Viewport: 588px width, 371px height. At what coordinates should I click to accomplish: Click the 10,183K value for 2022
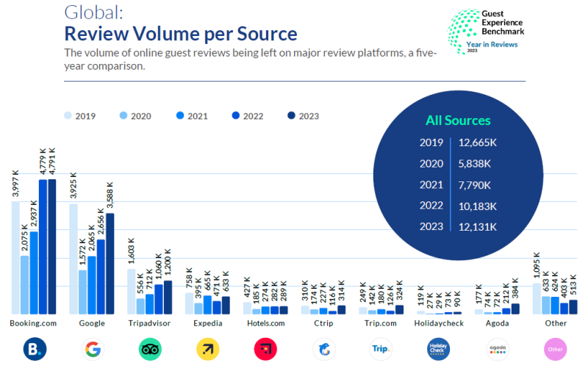[x=477, y=206]
